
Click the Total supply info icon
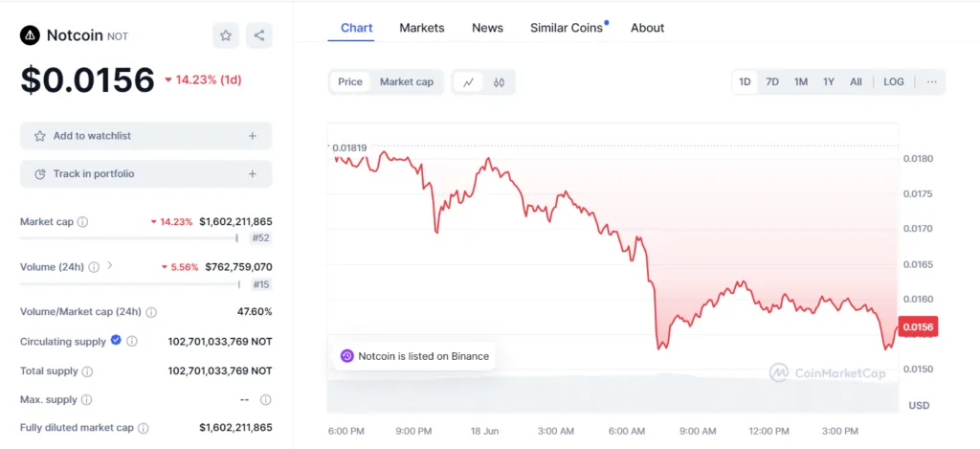[x=87, y=371]
